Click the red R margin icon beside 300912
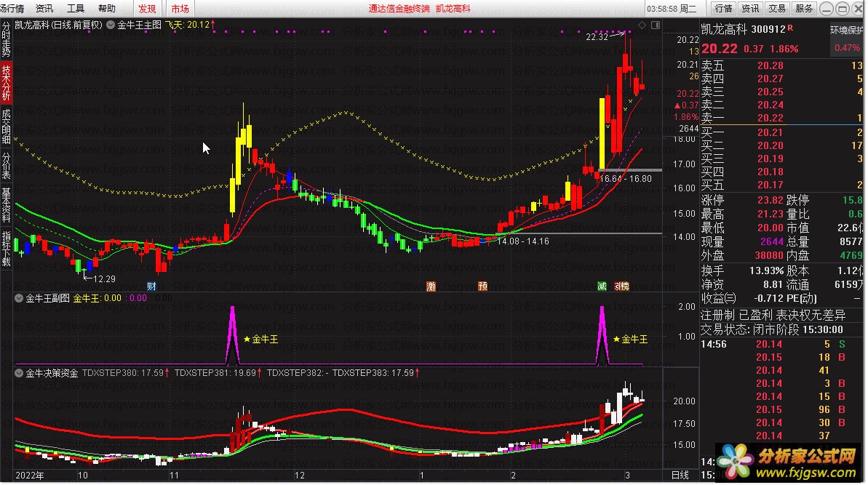 pos(790,27)
